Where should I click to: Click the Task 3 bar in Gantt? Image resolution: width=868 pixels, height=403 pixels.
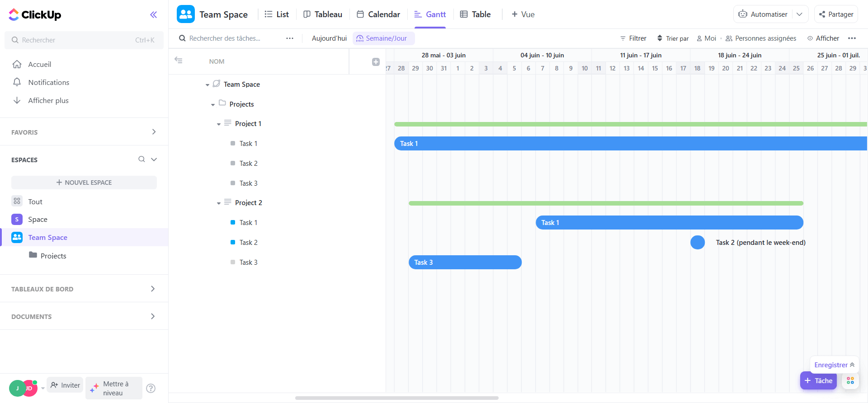point(465,262)
